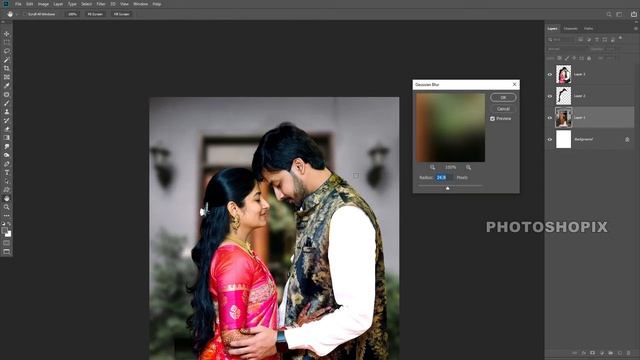Click the delete layer trash icon

tap(629, 353)
